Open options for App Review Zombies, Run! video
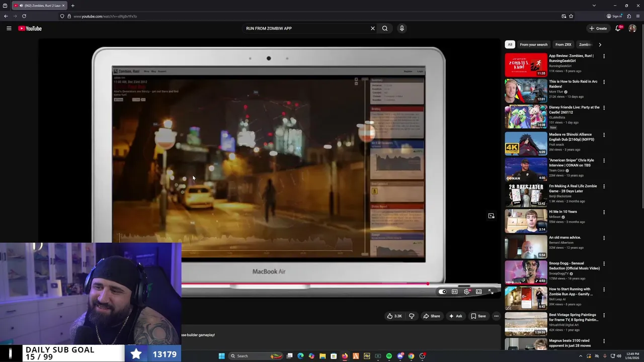Screen dimensions: 644x362 pos(604,56)
